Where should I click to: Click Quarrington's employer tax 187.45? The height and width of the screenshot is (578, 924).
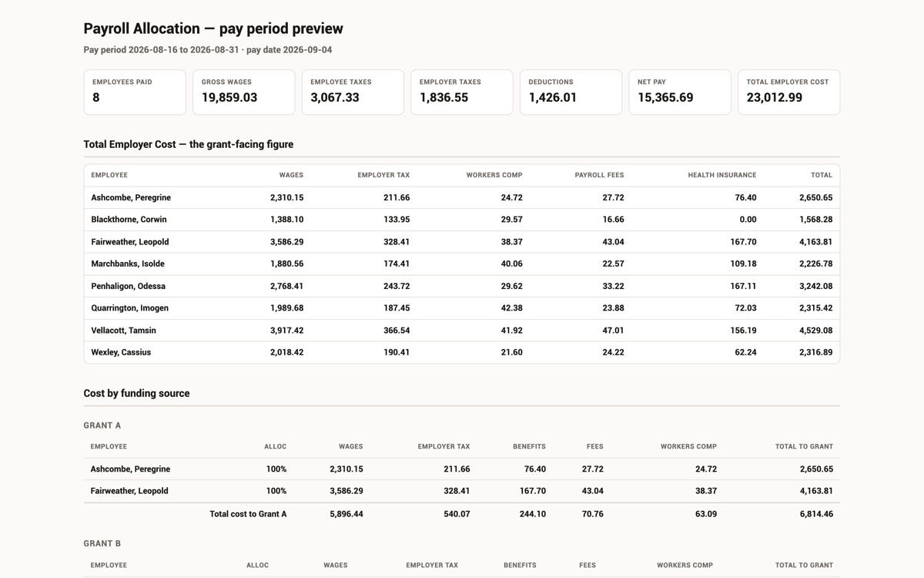pos(397,307)
